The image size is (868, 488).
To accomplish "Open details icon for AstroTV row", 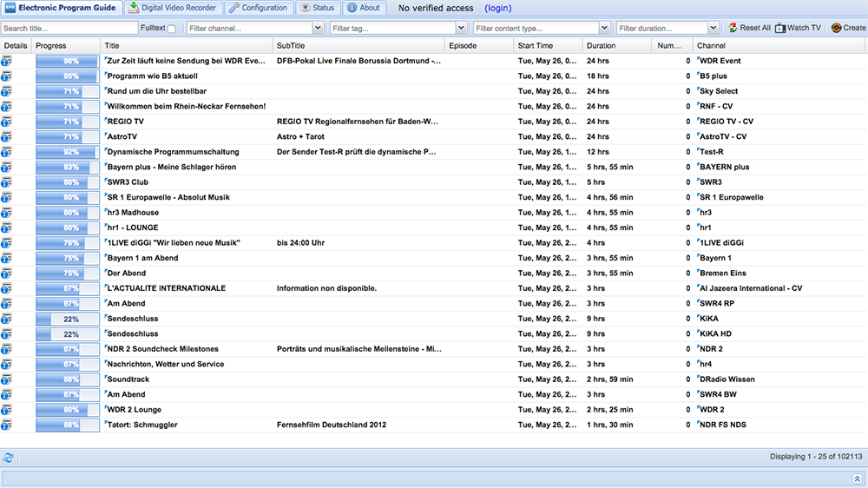I will click(x=6, y=137).
